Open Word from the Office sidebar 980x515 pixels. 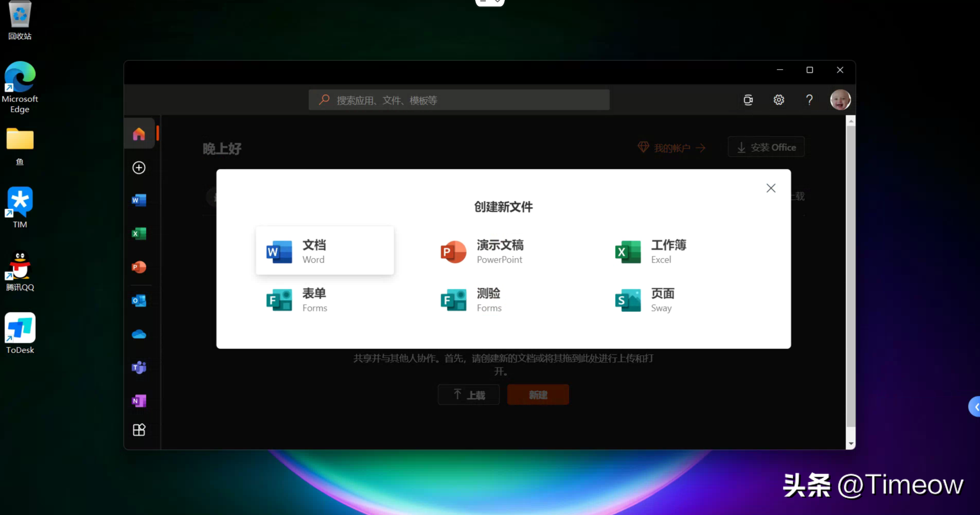pyautogui.click(x=139, y=200)
